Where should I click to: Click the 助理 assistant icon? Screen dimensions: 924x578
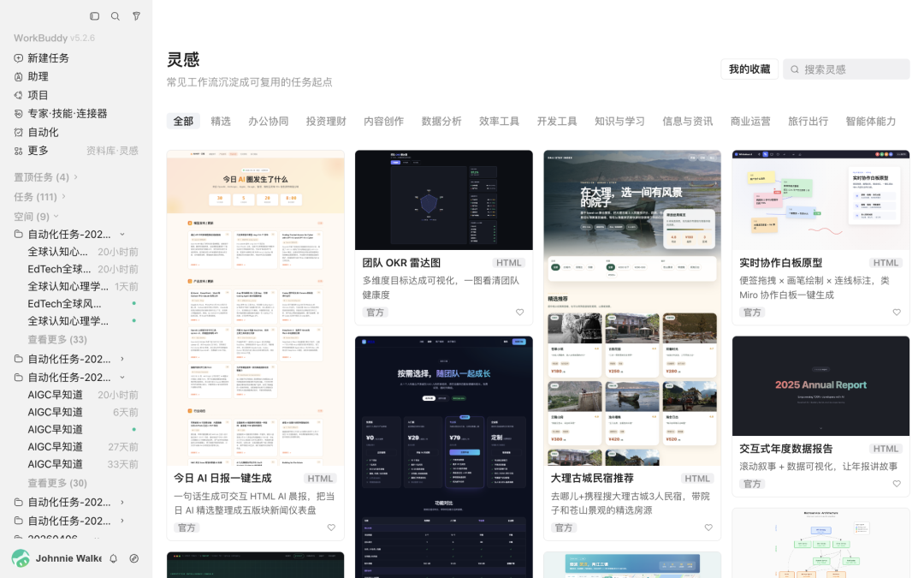click(x=18, y=77)
